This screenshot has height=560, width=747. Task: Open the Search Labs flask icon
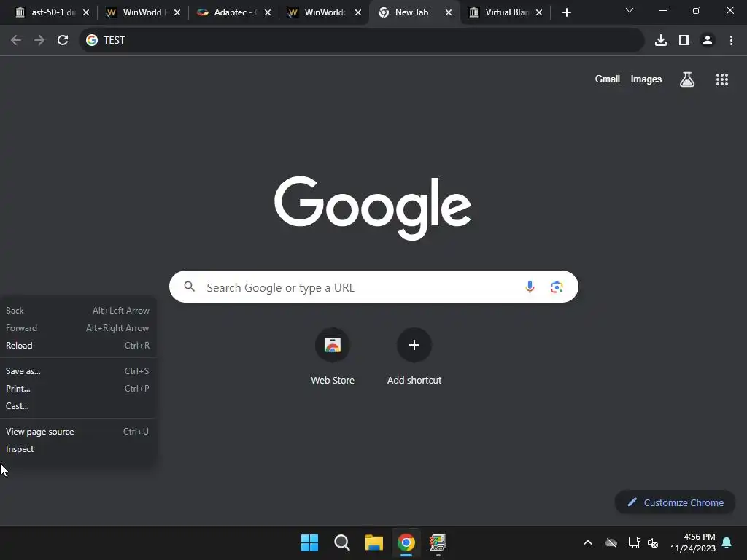click(x=686, y=79)
